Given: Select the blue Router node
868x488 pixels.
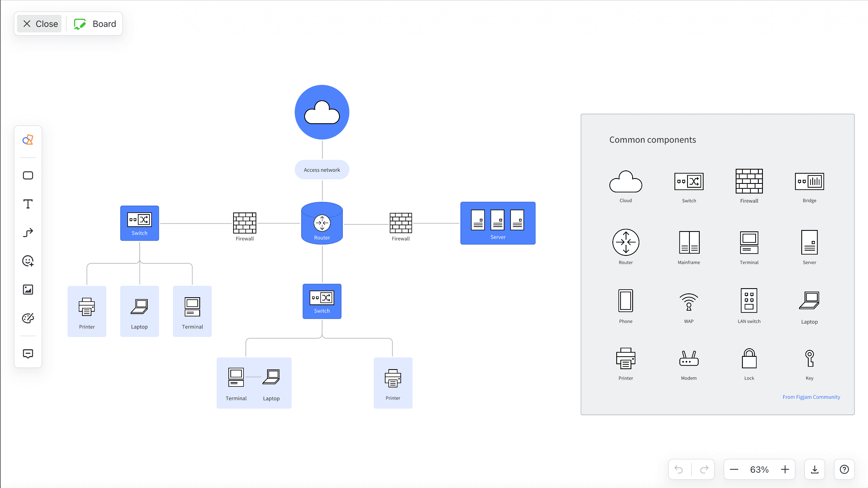Looking at the screenshot, I should pyautogui.click(x=322, y=223).
